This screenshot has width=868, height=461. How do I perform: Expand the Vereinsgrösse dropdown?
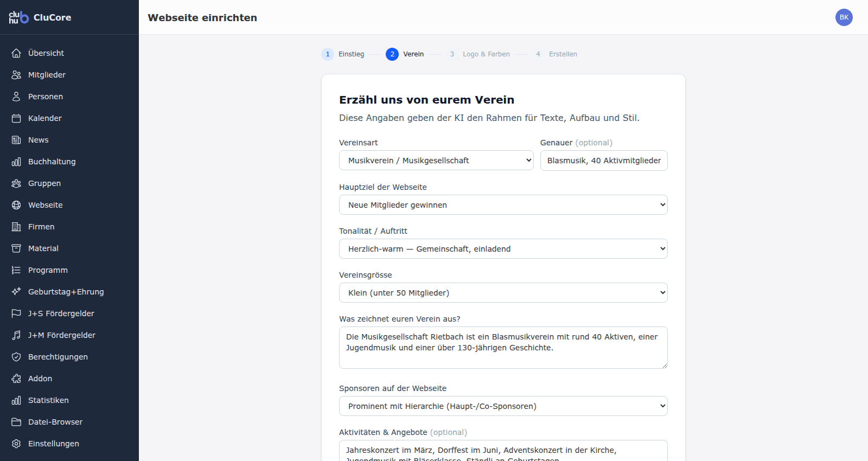pyautogui.click(x=503, y=293)
